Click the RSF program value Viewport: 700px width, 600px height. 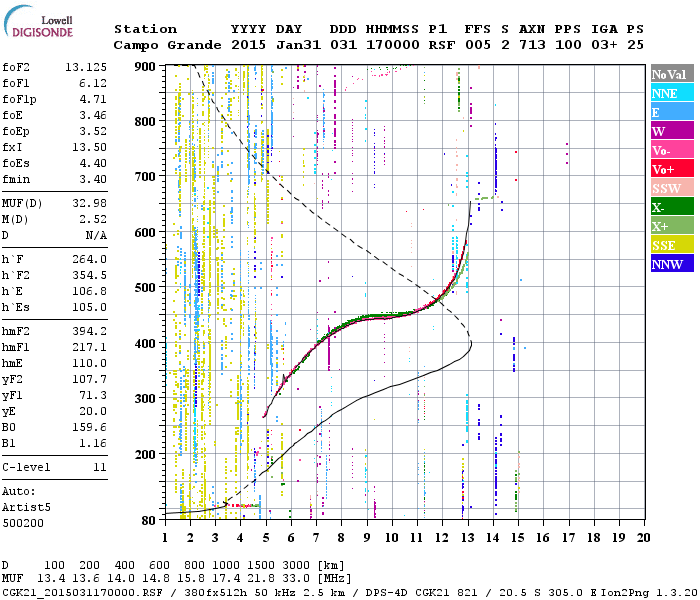tap(442, 45)
